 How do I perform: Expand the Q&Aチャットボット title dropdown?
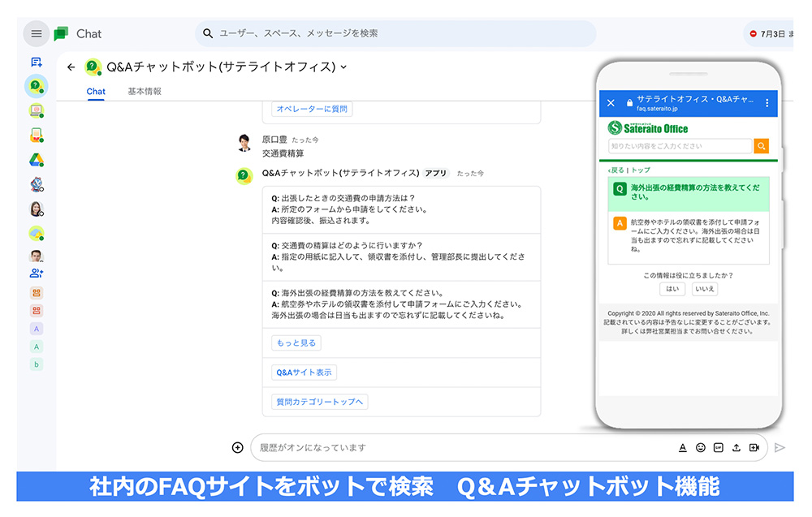tap(343, 67)
